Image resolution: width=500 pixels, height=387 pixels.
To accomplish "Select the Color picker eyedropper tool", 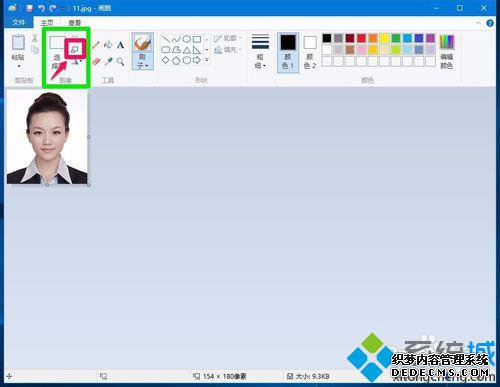I will click(108, 61).
